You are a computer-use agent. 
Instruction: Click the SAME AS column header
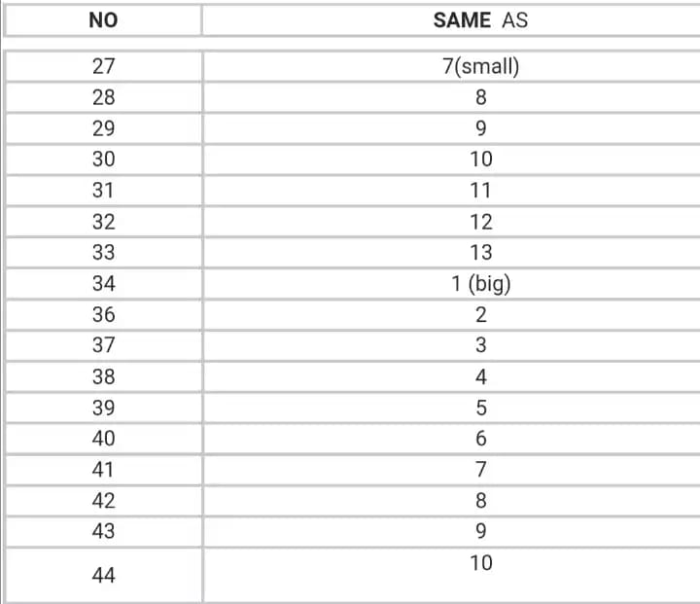point(480,19)
